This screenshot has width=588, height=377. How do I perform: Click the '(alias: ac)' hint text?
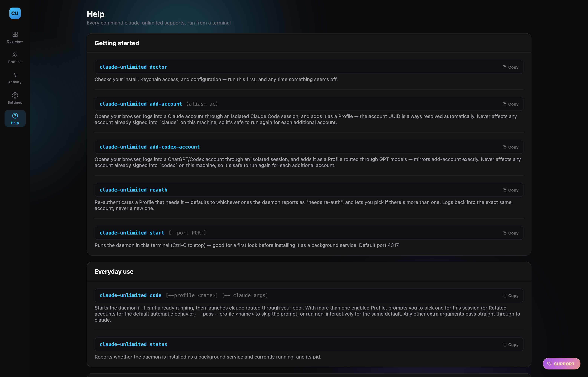pyautogui.click(x=202, y=104)
